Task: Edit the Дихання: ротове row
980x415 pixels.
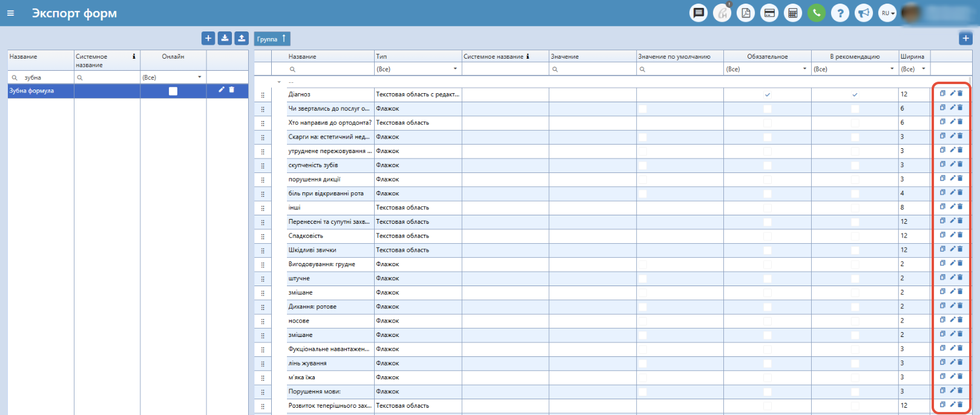Action: [x=952, y=306]
